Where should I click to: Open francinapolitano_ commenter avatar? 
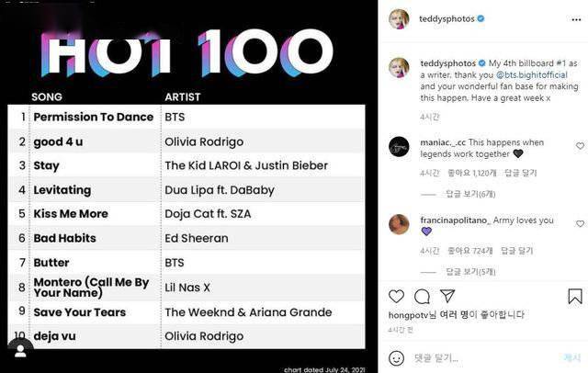tap(399, 224)
